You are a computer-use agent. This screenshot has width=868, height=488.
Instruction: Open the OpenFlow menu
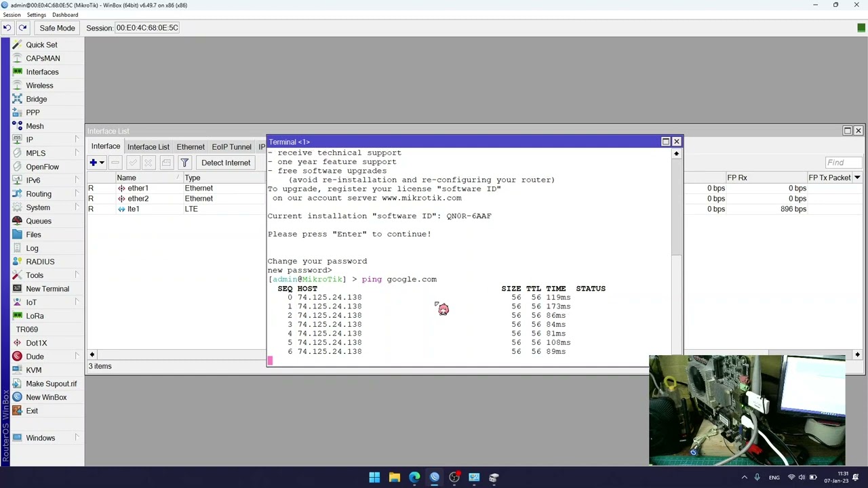[x=42, y=167]
